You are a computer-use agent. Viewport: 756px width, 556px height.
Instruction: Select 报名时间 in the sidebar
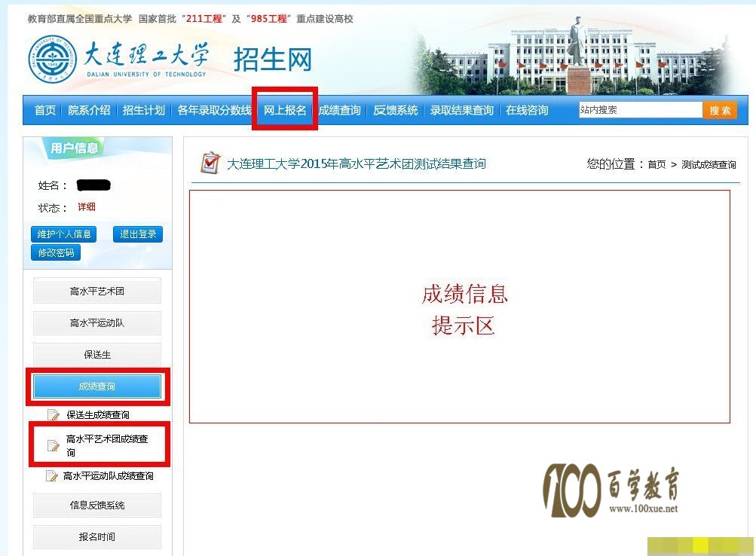pos(97,536)
